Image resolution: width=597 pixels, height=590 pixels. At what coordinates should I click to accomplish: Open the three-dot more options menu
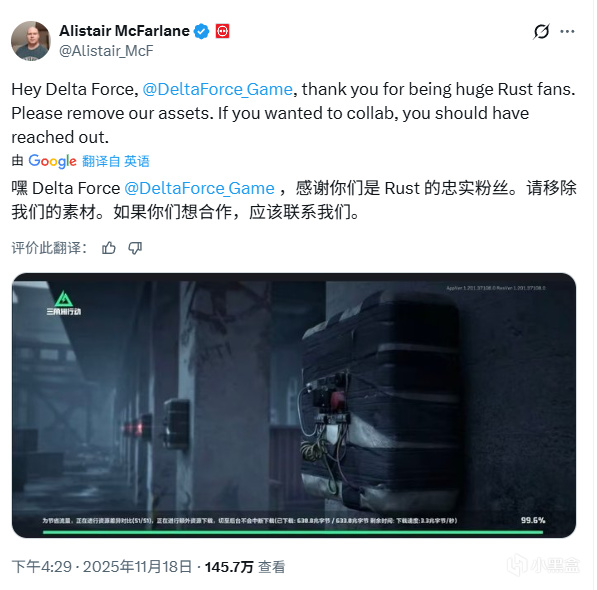567,32
